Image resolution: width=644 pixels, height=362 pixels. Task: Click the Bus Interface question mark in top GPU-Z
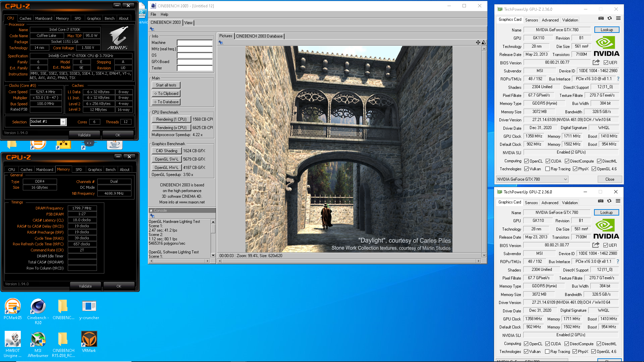coord(618,79)
